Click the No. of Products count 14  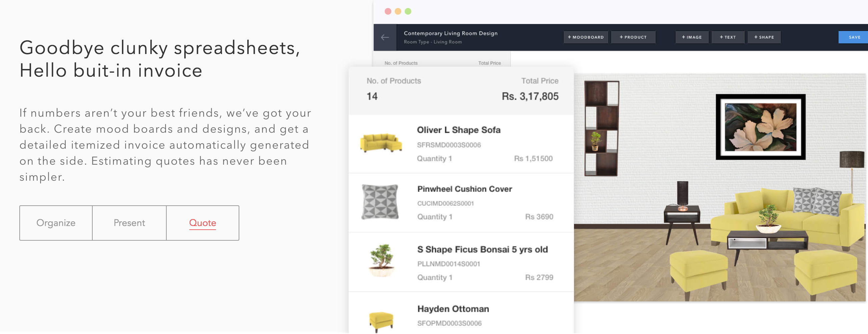click(371, 96)
